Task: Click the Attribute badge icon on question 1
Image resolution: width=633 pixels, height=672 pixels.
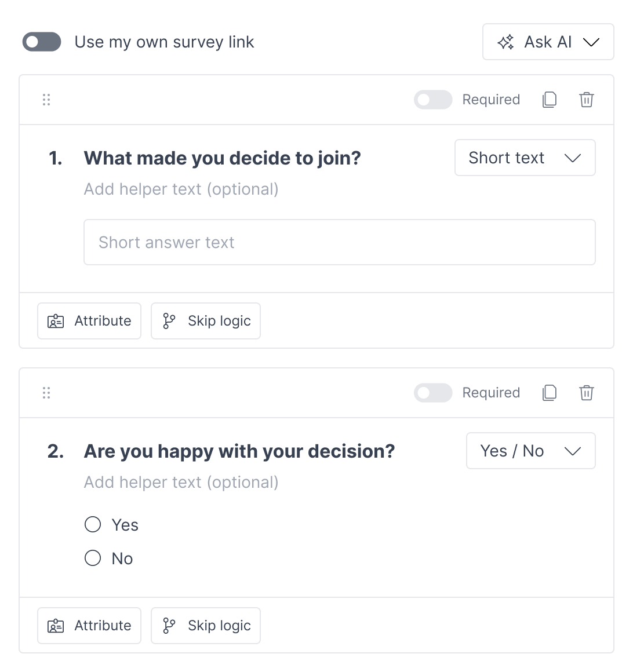Action: [55, 320]
